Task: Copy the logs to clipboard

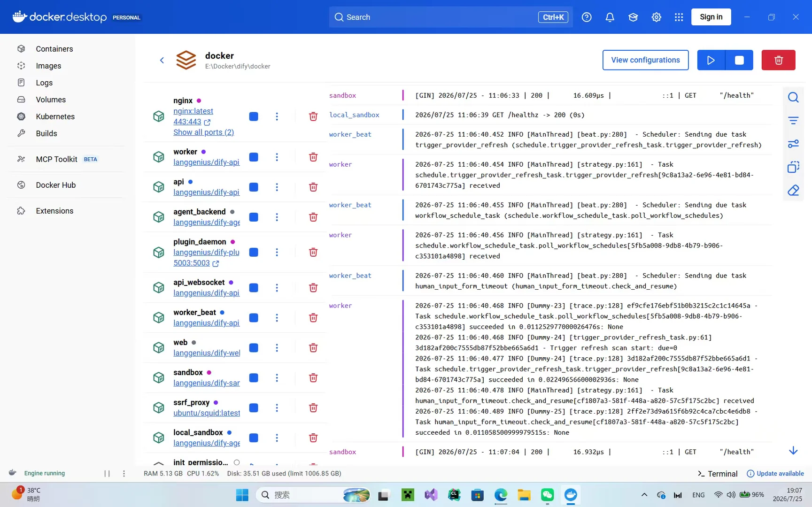Action: pos(793,167)
